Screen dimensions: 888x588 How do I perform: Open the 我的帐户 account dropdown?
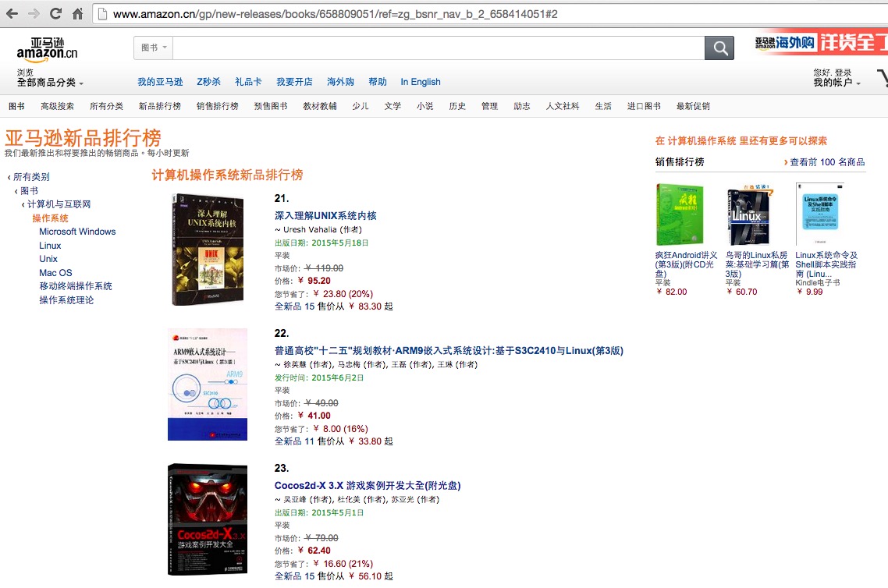click(x=837, y=83)
